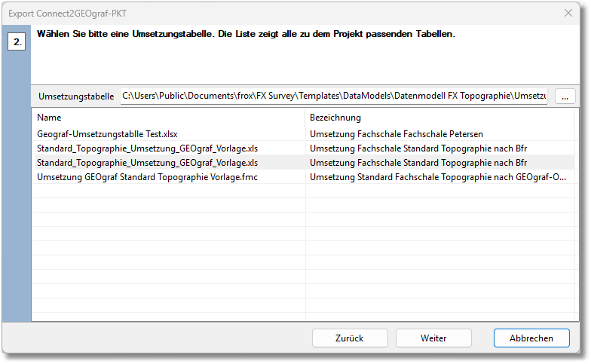This screenshot has width=591, height=364.
Task: Click the Umsetzungstabelle file path field
Action: tap(334, 96)
